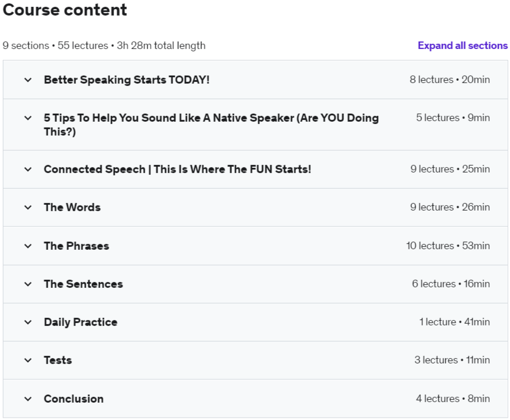Click the Conclusion section title
Viewport: 510px width, 420px height.
74,399
